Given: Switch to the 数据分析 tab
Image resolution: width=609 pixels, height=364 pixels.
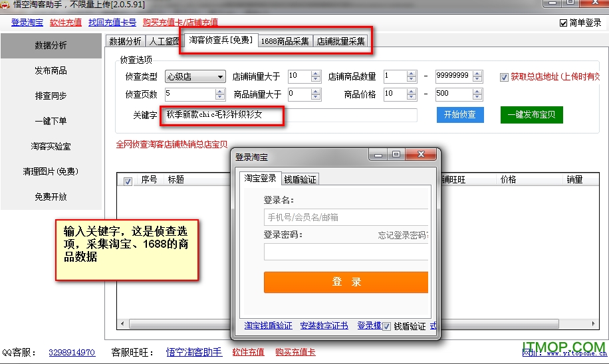Looking at the screenshot, I should (x=125, y=41).
